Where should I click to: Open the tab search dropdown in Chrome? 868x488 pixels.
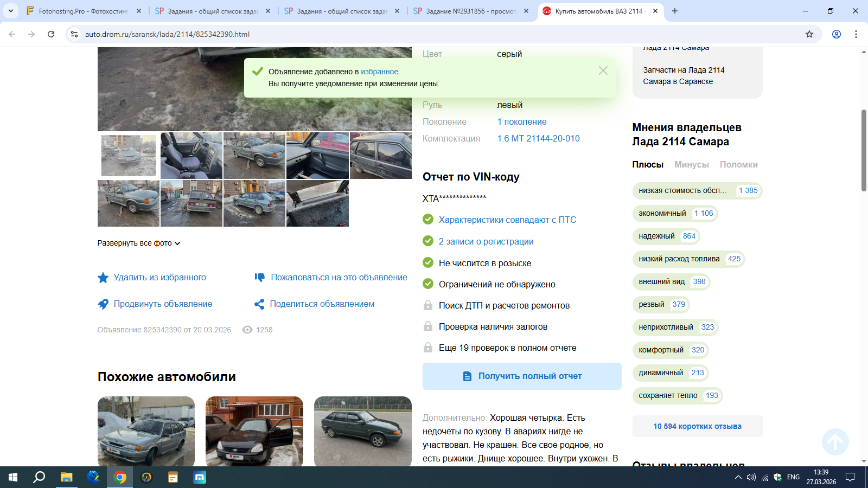tap(11, 11)
